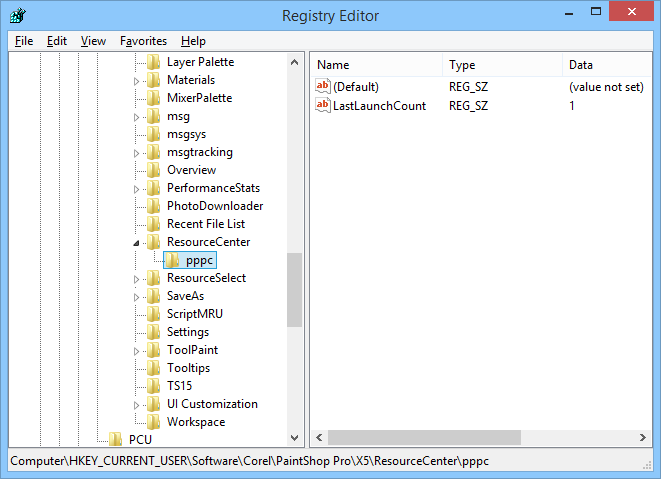
Task: Click the Registry Editor app icon in title bar
Action: pos(17,16)
